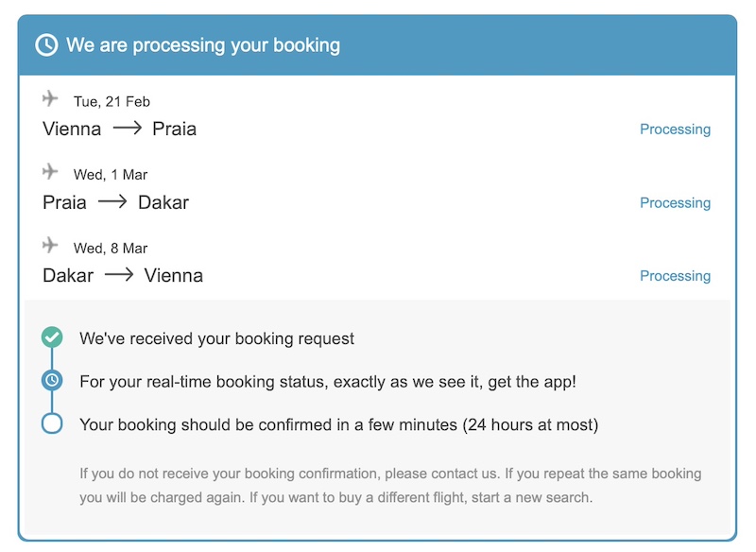
Task: Click the 'We are processing your booking' header
Action: 203,45
